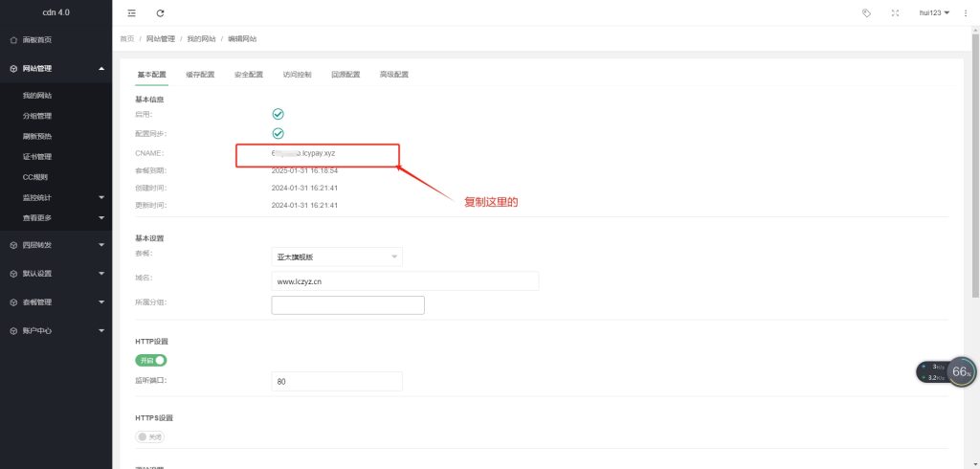Click the tag icon in the top bar

(x=867, y=13)
